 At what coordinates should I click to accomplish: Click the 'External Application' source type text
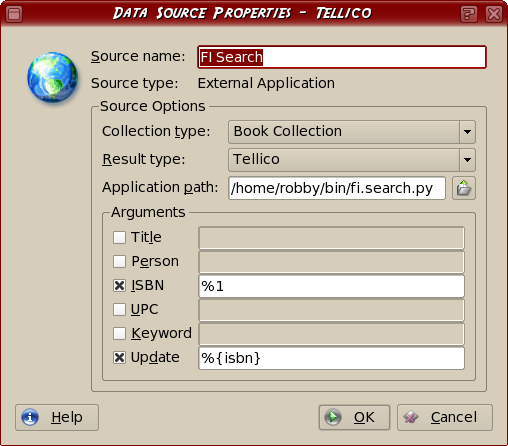266,83
